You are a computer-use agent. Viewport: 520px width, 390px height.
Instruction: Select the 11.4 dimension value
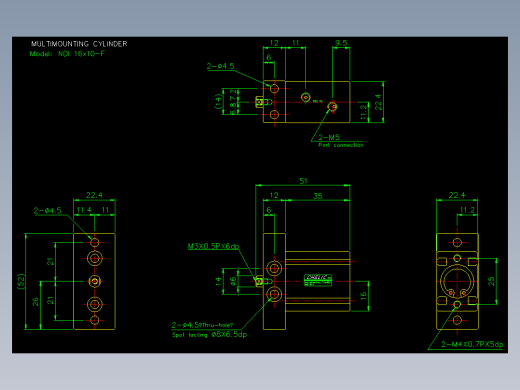coord(84,210)
